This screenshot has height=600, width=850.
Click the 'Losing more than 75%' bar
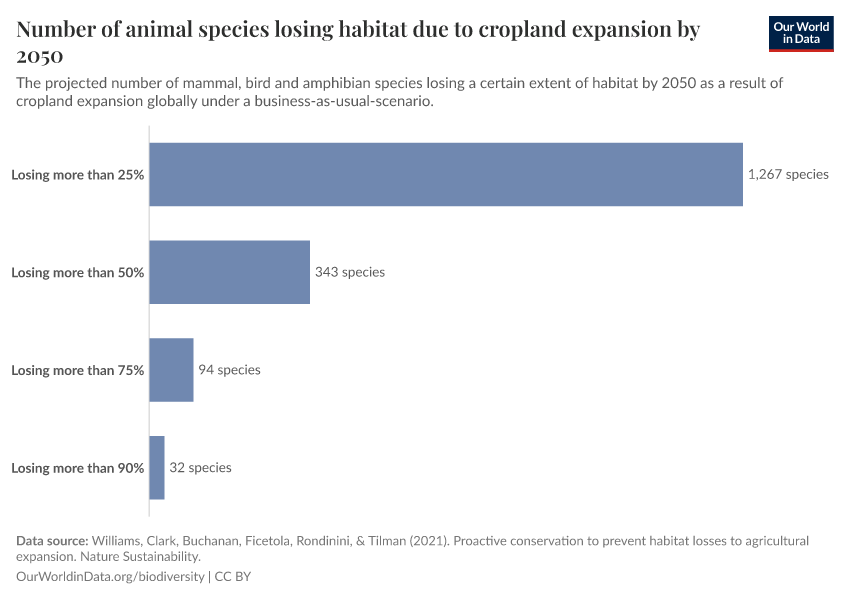tap(171, 370)
